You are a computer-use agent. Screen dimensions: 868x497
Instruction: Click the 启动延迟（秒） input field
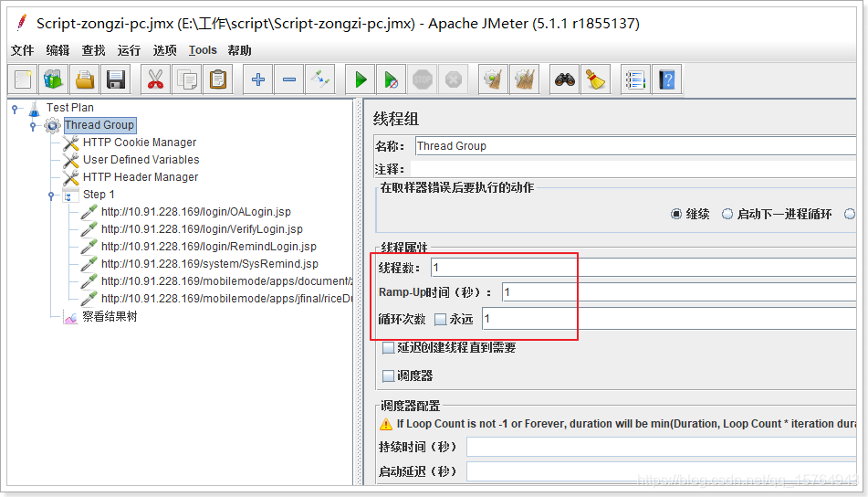pyautogui.click(x=661, y=472)
